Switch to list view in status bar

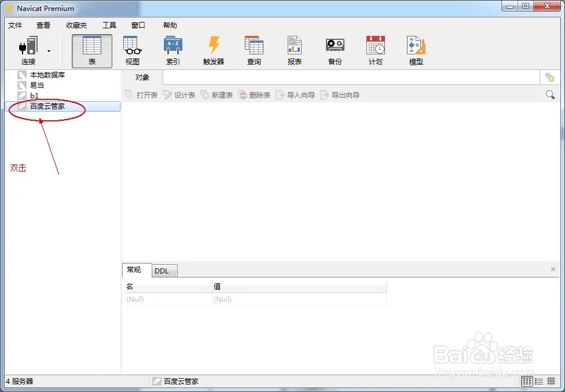coord(539,382)
